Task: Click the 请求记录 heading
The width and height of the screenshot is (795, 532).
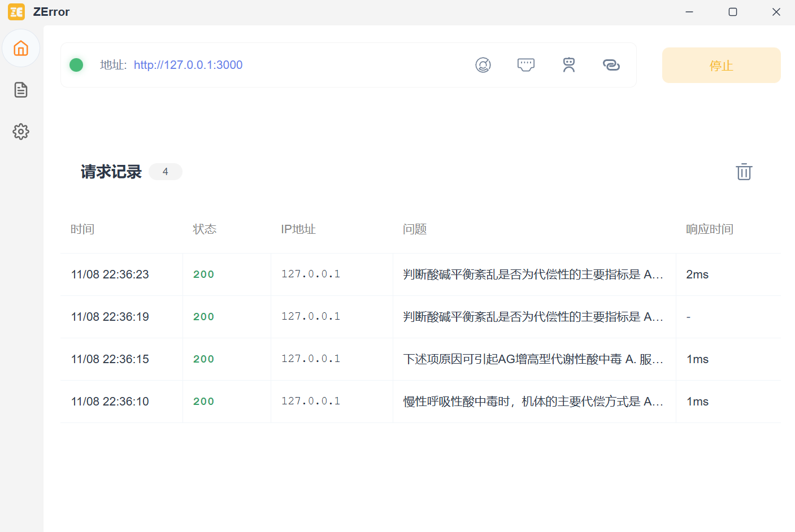Action: coord(111,172)
